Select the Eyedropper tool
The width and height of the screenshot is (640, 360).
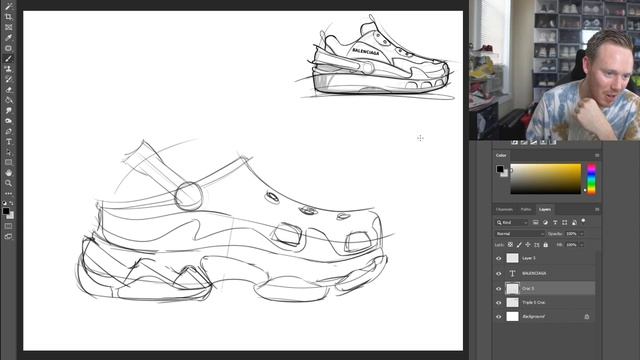tap(8, 38)
